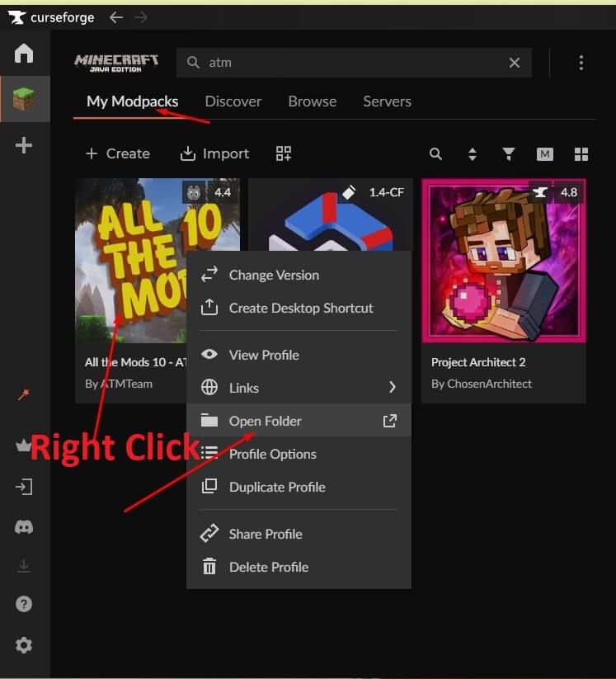Screen dimensions: 616x679
Task: Open the help question mark icon
Action: tap(24, 604)
